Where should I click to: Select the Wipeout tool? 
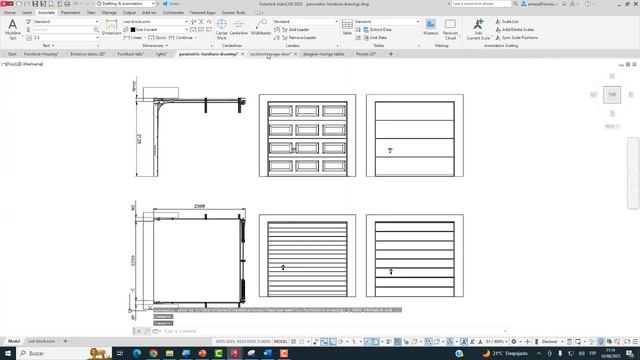point(431,27)
